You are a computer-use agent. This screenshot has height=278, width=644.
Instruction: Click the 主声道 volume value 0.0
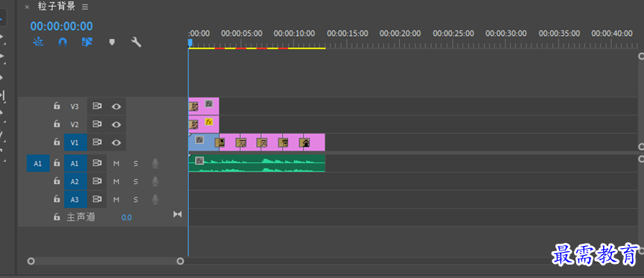(x=127, y=218)
